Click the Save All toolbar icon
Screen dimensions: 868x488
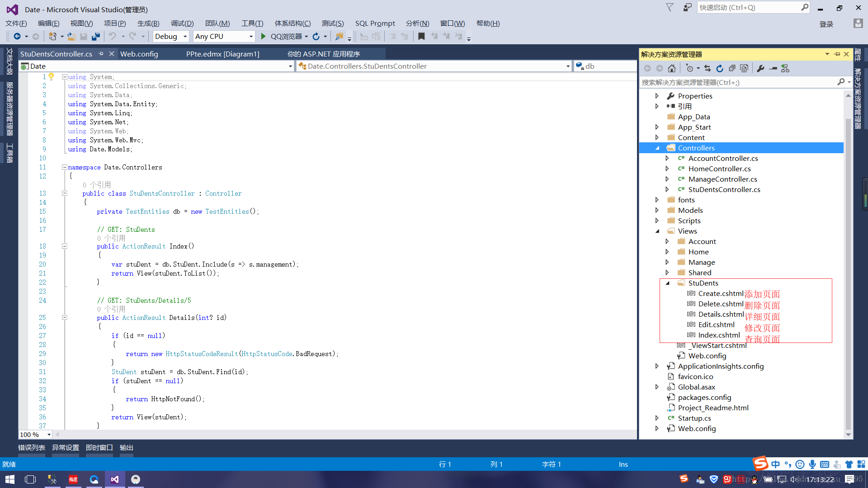pyautogui.click(x=95, y=37)
